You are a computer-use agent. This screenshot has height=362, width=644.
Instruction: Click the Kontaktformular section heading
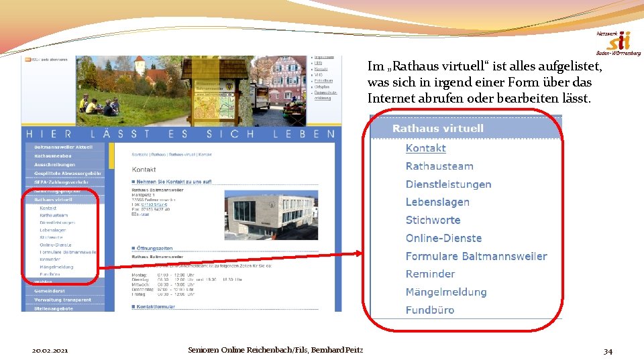[x=155, y=306]
